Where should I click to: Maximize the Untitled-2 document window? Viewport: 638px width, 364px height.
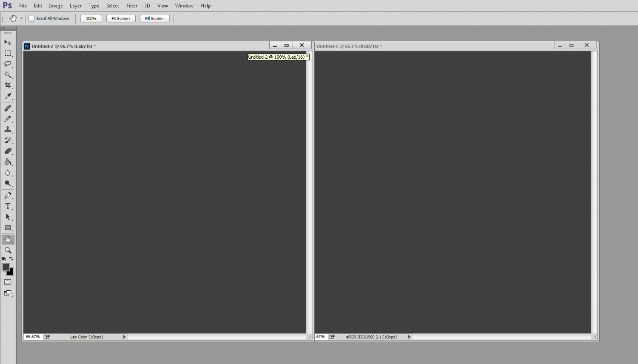pos(287,45)
